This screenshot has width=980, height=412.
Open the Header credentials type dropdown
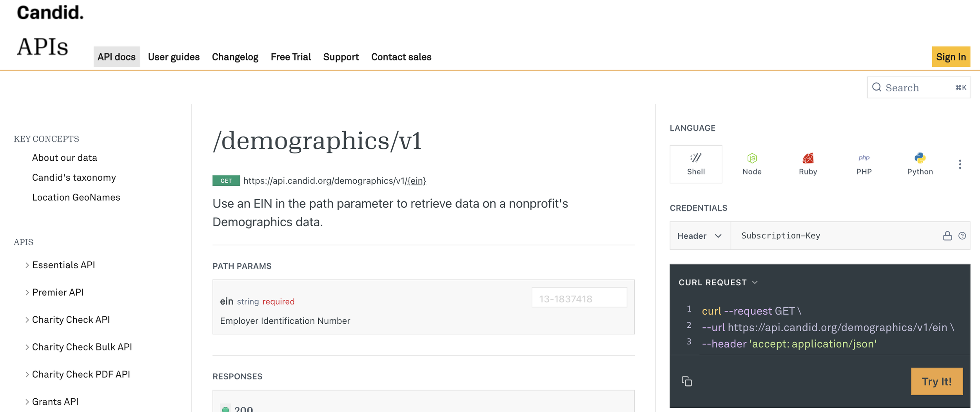tap(700, 236)
